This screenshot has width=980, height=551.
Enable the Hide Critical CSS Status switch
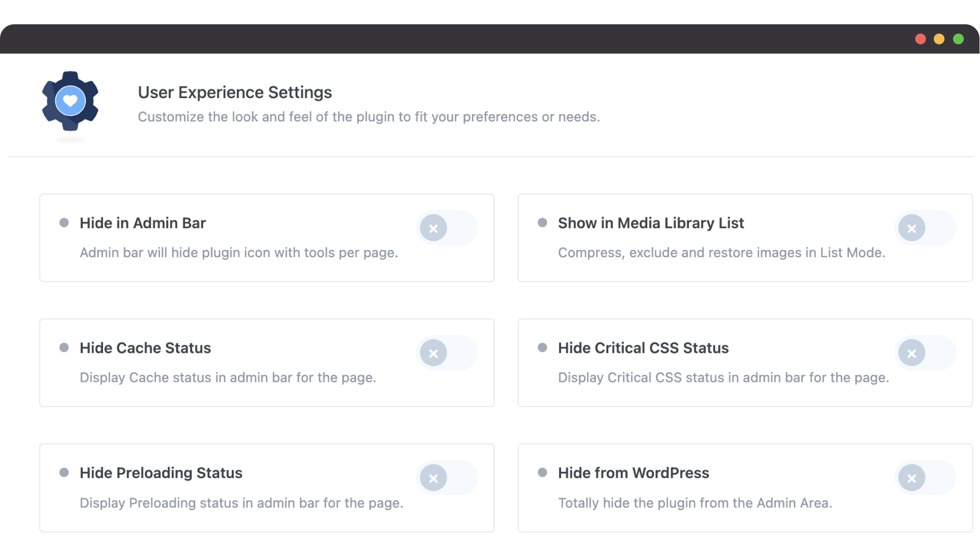925,353
